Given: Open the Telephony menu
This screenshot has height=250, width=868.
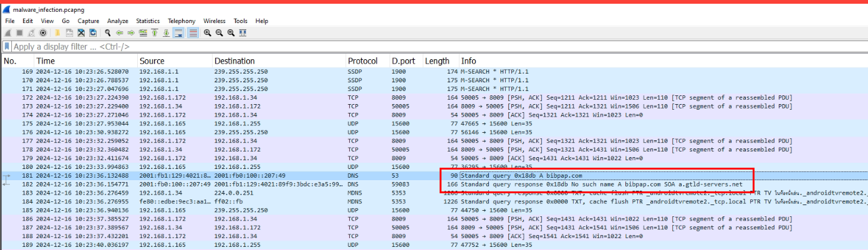Looking at the screenshot, I should click(181, 21).
